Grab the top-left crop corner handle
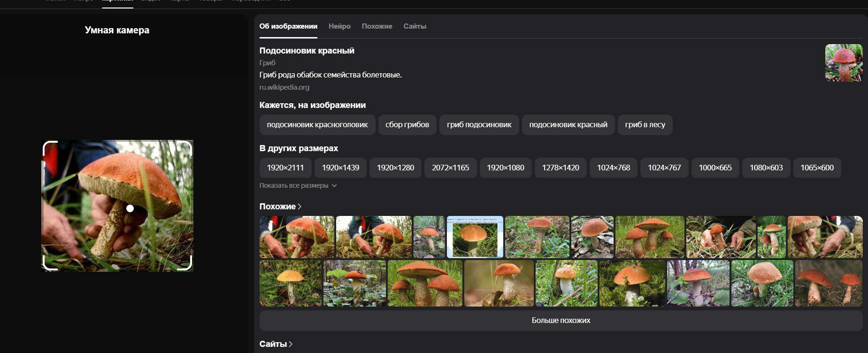The image size is (868, 353). pos(49,147)
